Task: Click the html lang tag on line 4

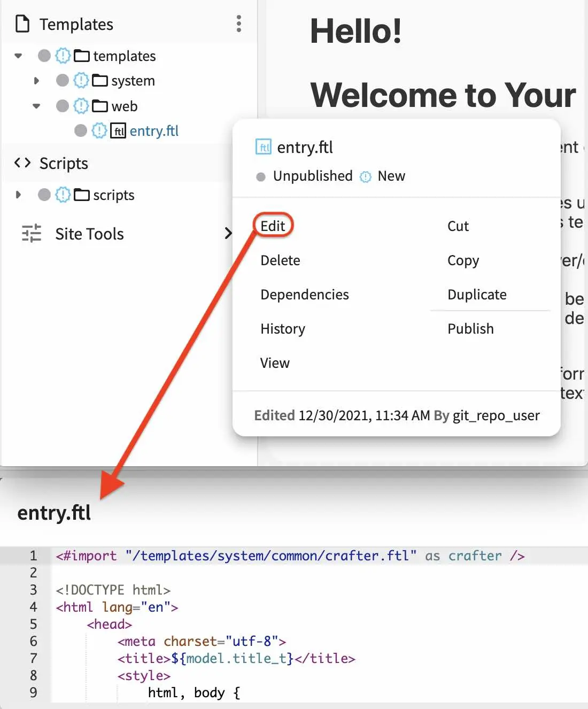Action: (117, 607)
